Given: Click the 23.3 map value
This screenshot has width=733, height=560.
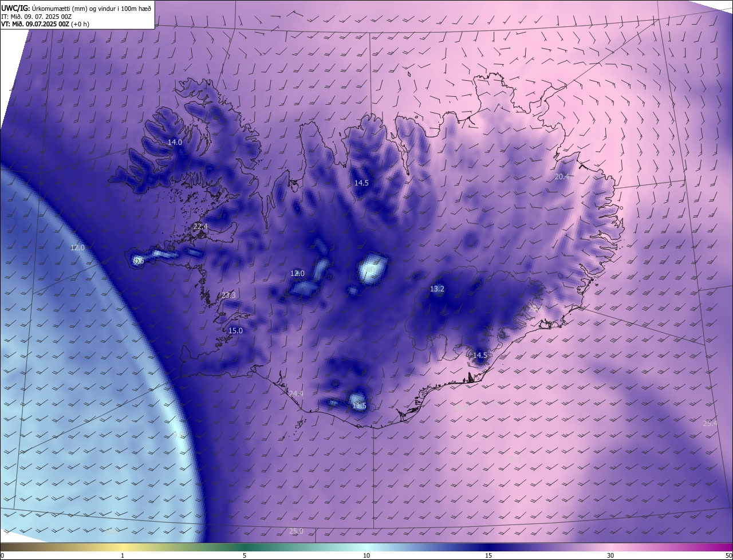Looking at the screenshot, I should coord(228,295).
